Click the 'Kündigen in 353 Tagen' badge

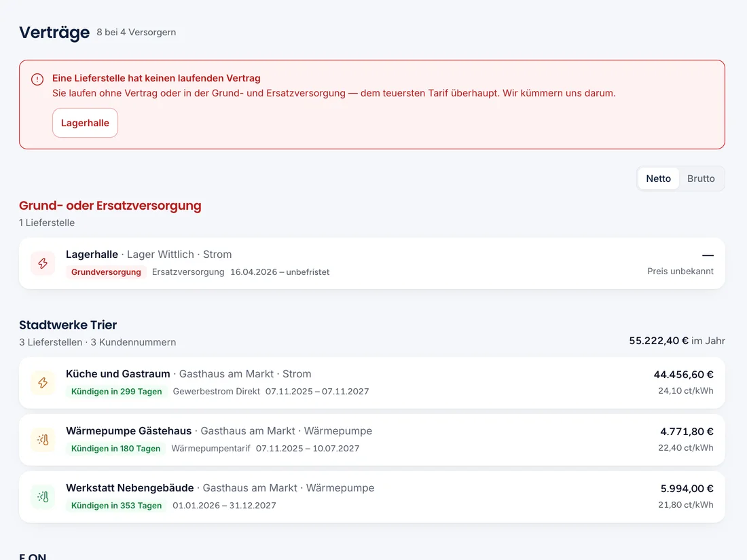pyautogui.click(x=116, y=506)
